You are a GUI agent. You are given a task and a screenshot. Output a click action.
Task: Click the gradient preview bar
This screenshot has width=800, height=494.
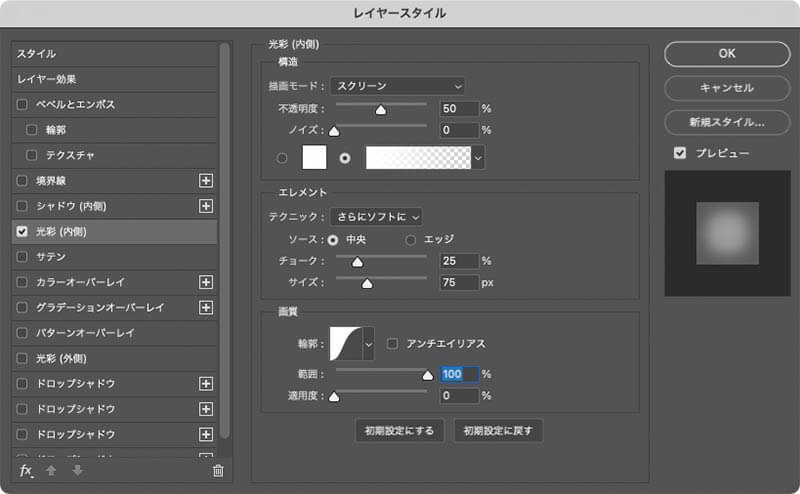tap(418, 158)
